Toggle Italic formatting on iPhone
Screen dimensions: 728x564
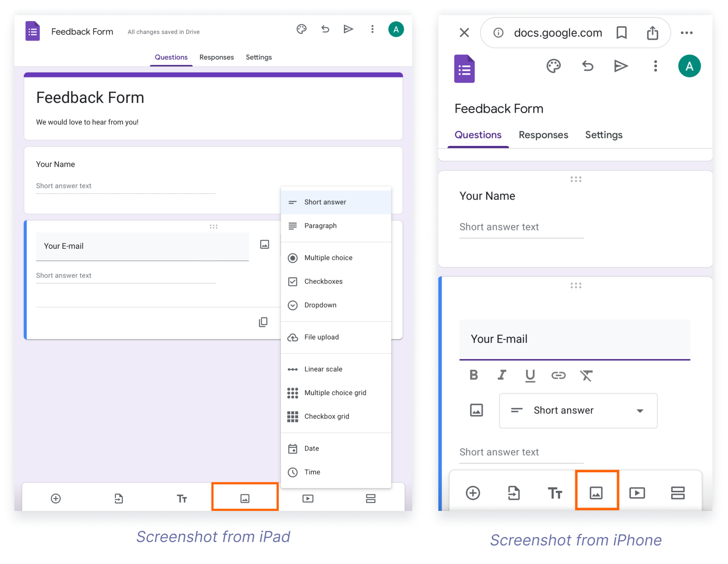(502, 375)
